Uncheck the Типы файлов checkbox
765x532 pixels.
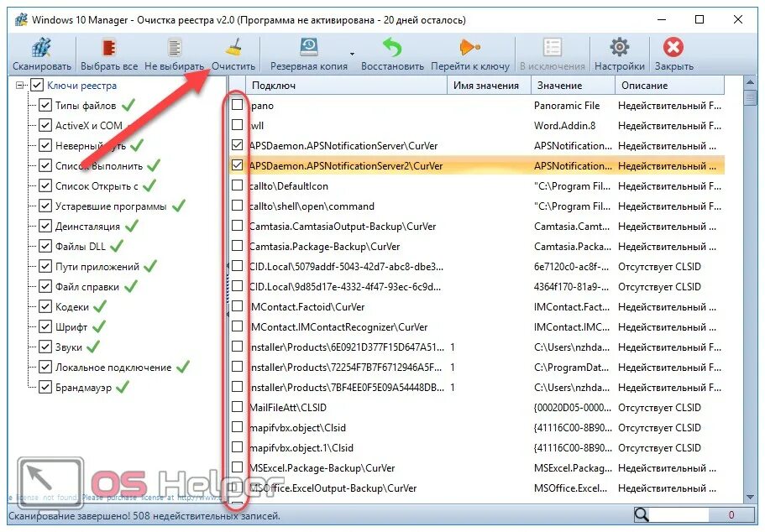point(45,106)
